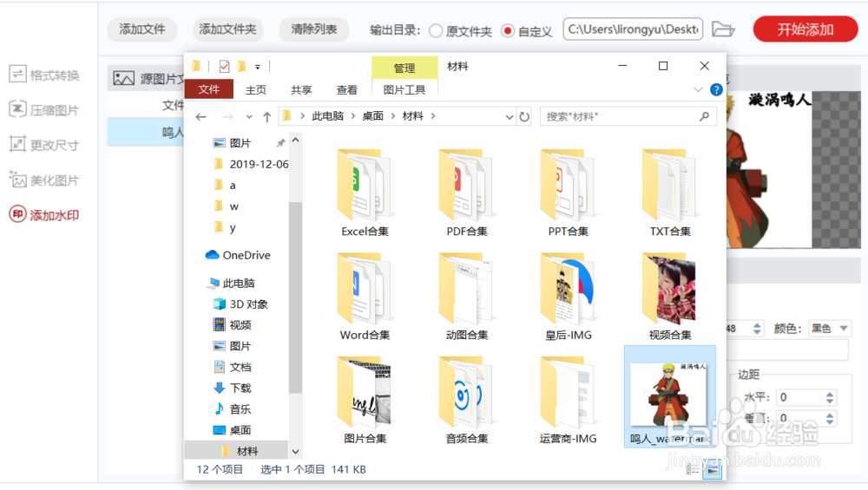
Task: Open the 图片合集 folder
Action: [365, 400]
